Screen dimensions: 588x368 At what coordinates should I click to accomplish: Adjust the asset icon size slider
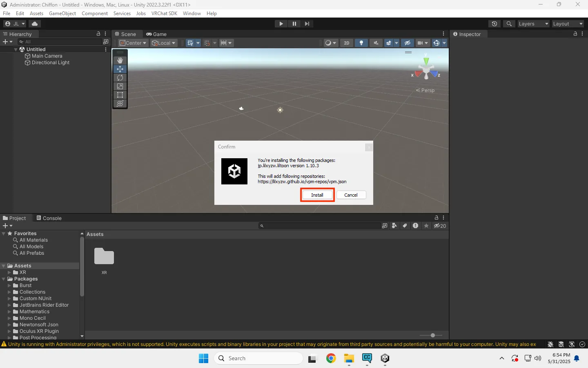(433, 335)
